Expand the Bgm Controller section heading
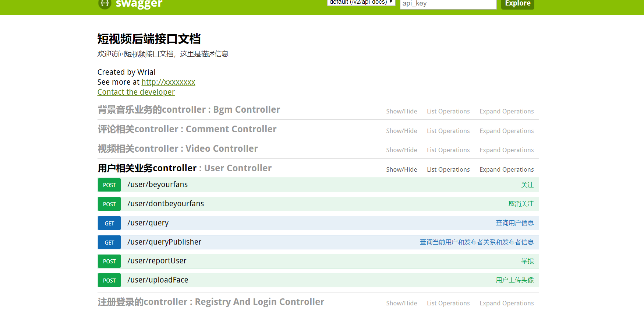Screen dimensions: 644x312 click(x=189, y=110)
